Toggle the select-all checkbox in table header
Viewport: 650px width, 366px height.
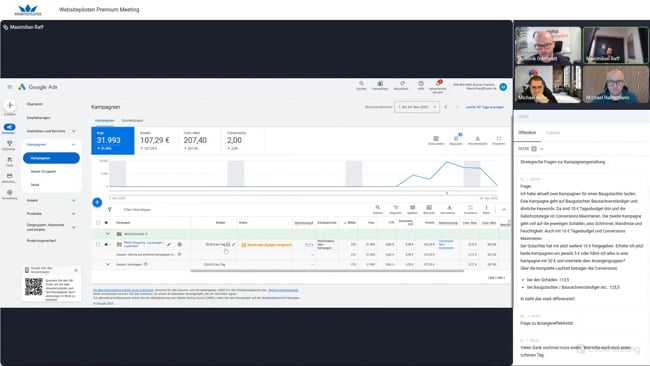point(98,223)
